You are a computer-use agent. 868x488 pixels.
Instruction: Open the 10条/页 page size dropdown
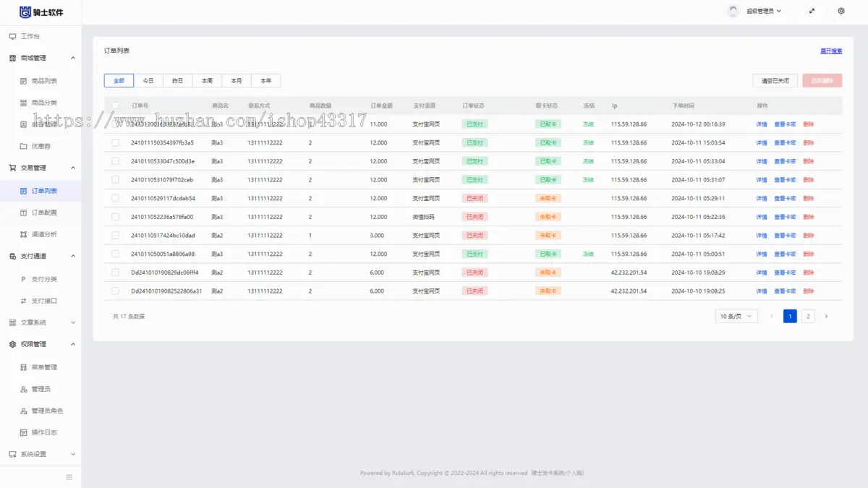736,316
